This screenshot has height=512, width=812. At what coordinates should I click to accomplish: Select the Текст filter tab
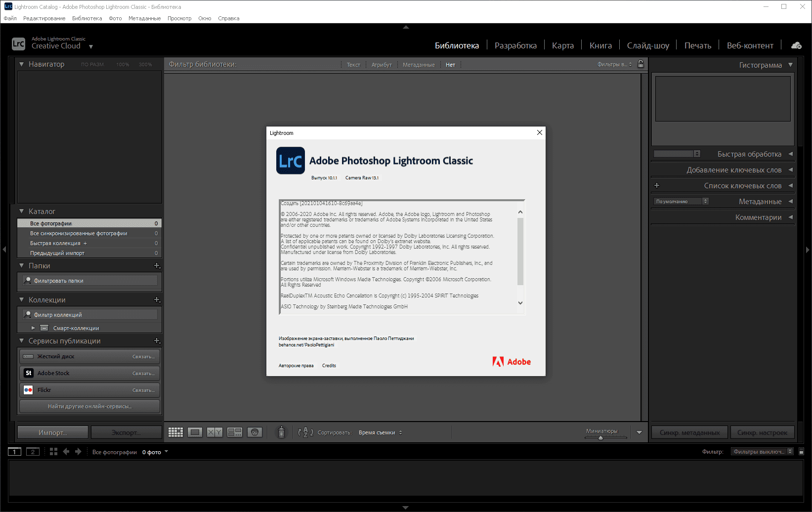tap(353, 65)
